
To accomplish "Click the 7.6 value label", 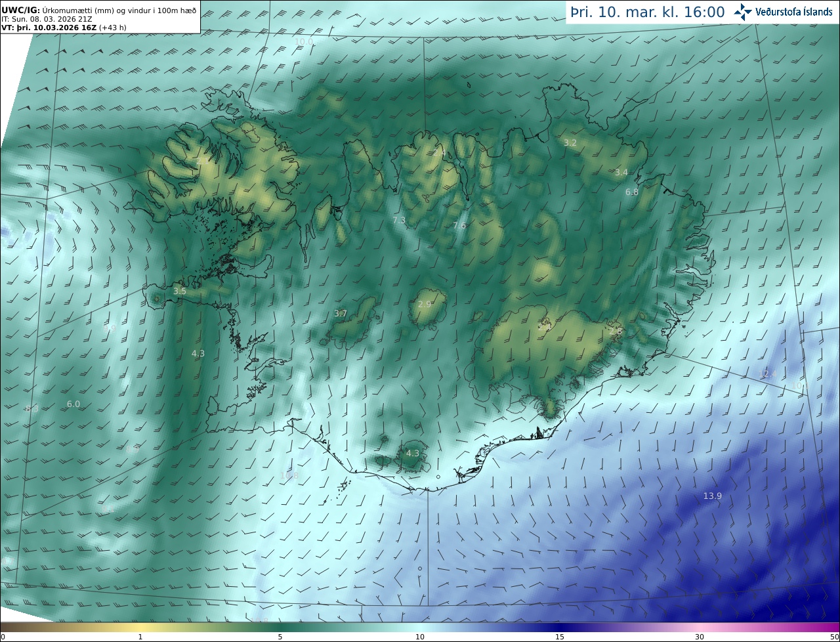I will coord(459,225).
